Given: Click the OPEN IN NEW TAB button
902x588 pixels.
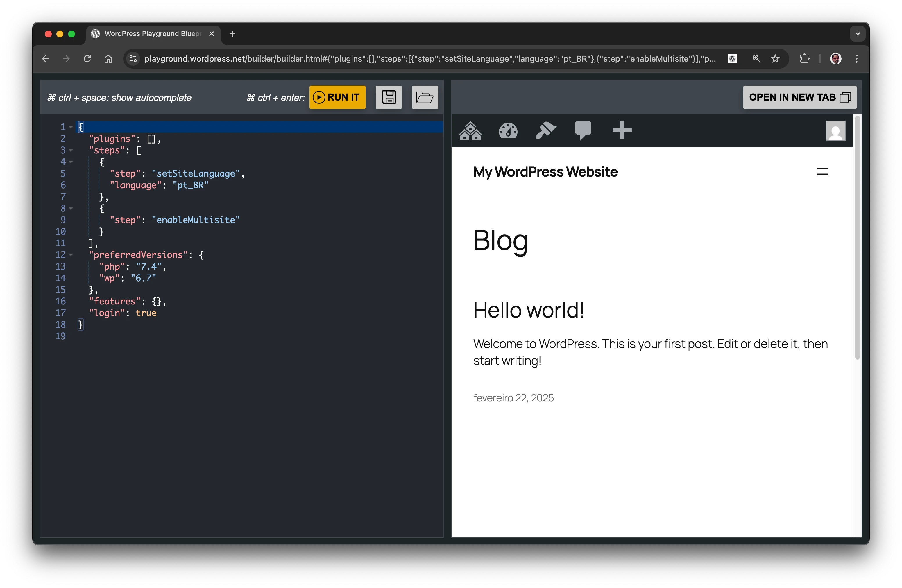Looking at the screenshot, I should [799, 97].
